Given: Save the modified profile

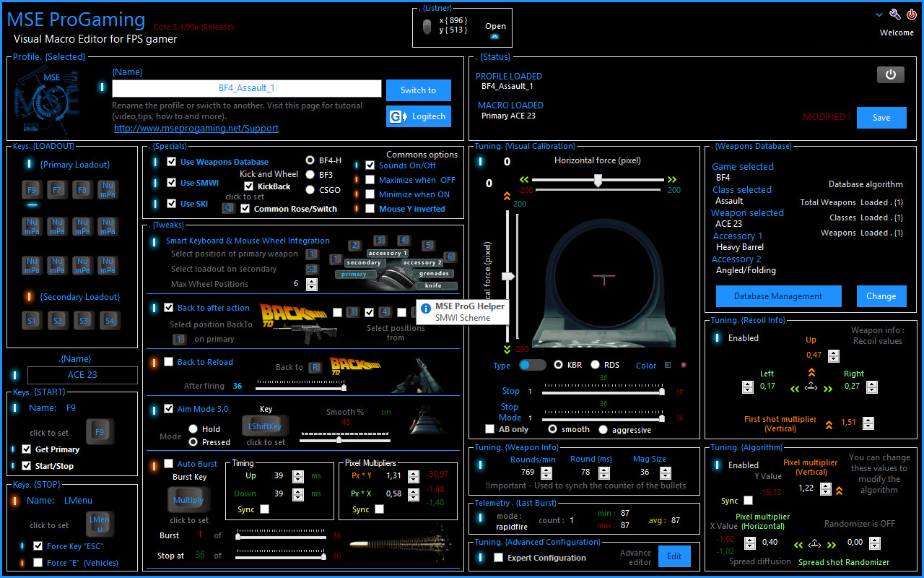Looking at the screenshot, I should pos(881,118).
